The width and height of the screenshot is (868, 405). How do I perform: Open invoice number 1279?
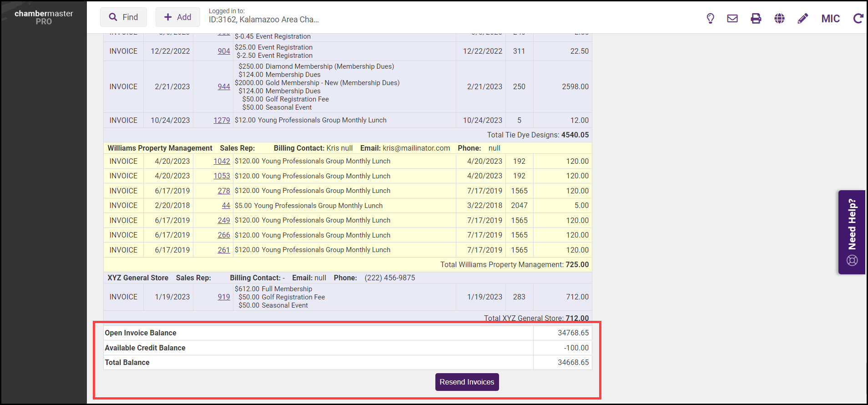coord(222,121)
